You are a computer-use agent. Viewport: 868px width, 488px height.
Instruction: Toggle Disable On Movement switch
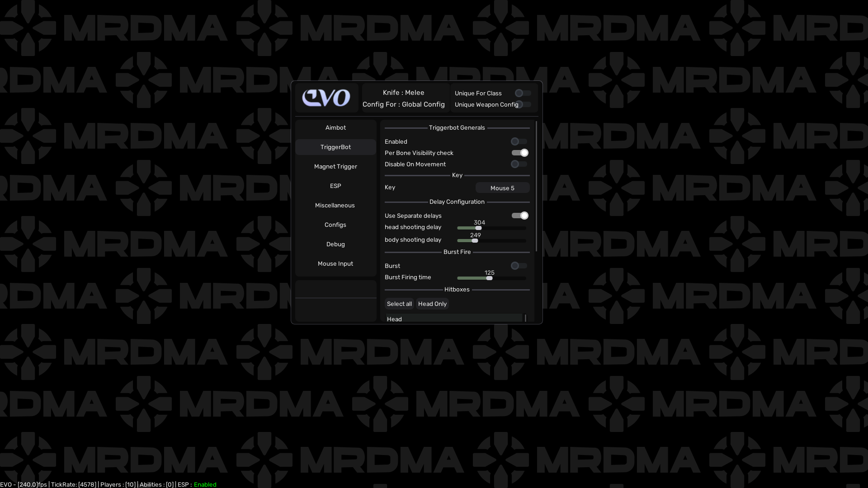click(x=519, y=164)
